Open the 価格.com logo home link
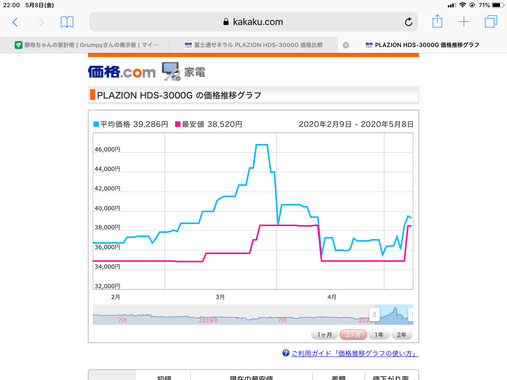Screen dimensions: 507x380 (122, 72)
